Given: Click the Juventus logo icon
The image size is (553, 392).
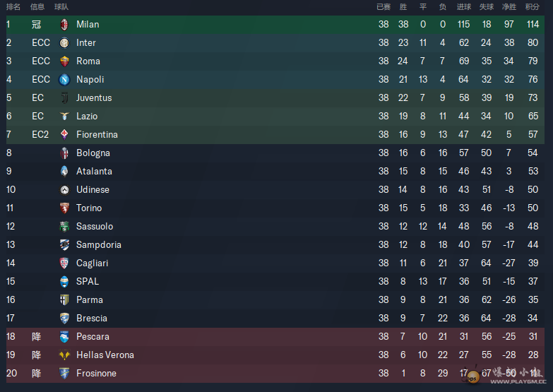Looking at the screenshot, I should (64, 98).
